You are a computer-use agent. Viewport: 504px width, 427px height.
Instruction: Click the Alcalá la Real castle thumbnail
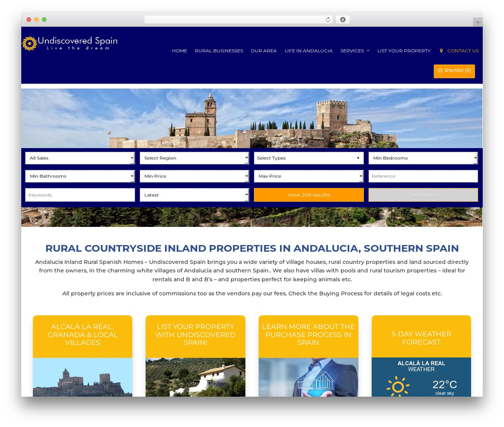tap(83, 377)
